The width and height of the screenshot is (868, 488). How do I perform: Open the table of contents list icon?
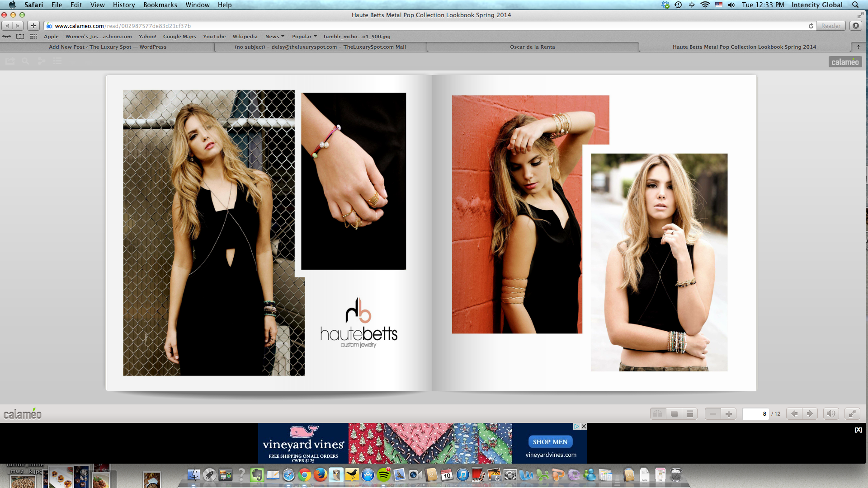pyautogui.click(x=57, y=61)
